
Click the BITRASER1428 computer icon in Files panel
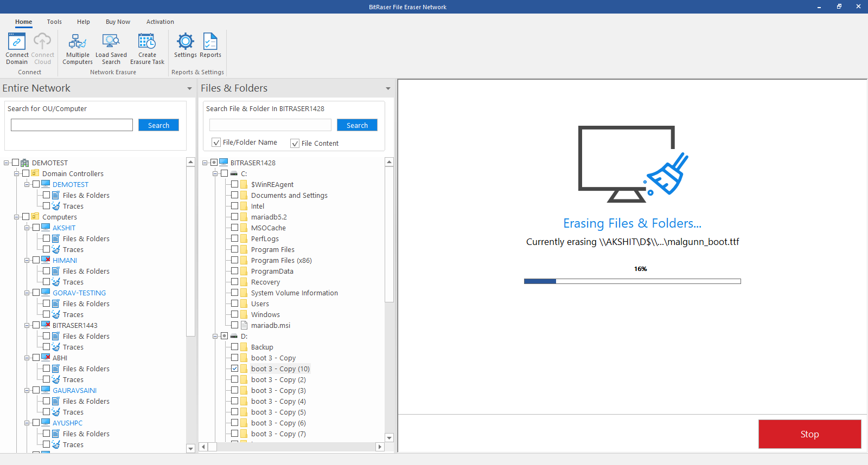tap(224, 163)
